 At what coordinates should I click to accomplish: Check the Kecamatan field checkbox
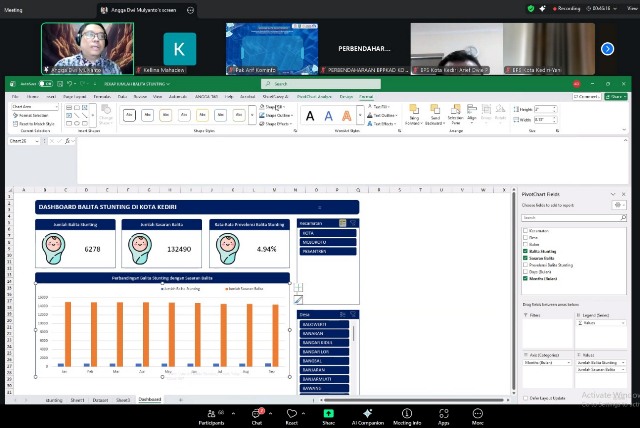pyautogui.click(x=525, y=232)
